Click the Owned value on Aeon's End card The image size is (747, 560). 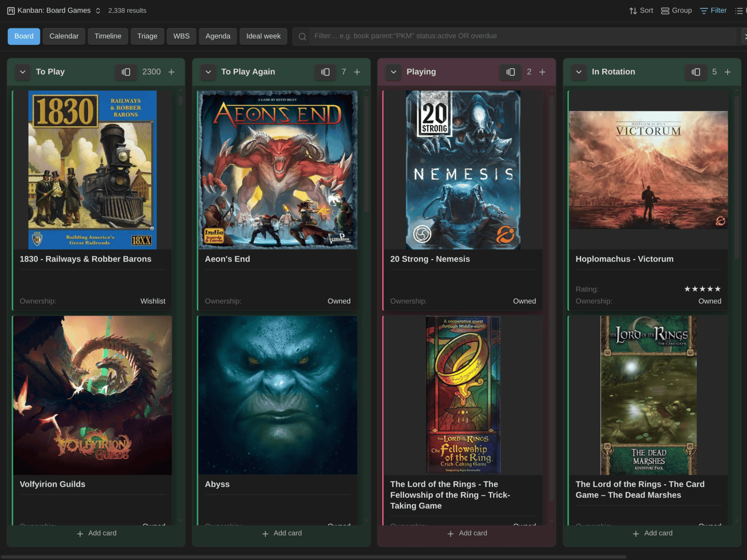coord(339,301)
